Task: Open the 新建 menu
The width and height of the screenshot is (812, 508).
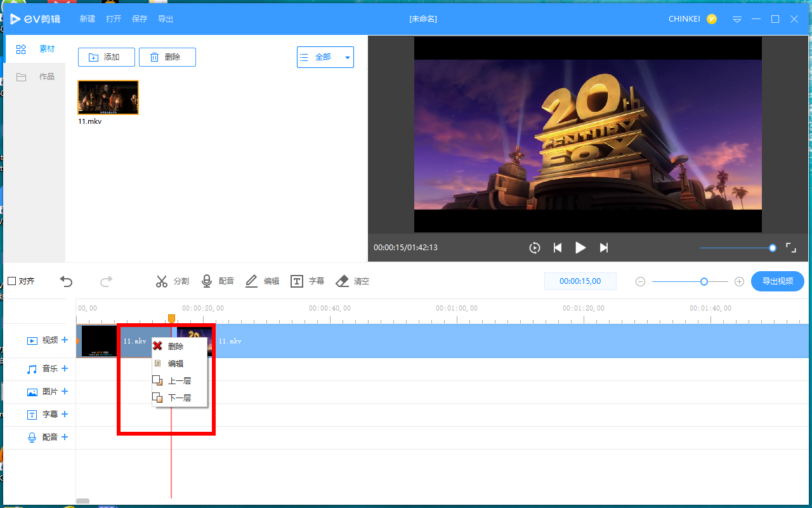Action: click(x=87, y=18)
